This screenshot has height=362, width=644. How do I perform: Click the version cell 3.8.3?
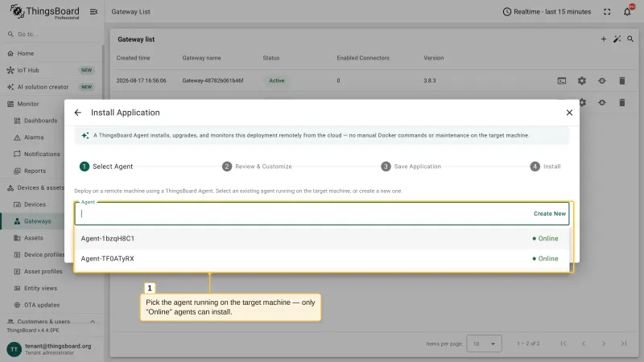pyautogui.click(x=430, y=81)
